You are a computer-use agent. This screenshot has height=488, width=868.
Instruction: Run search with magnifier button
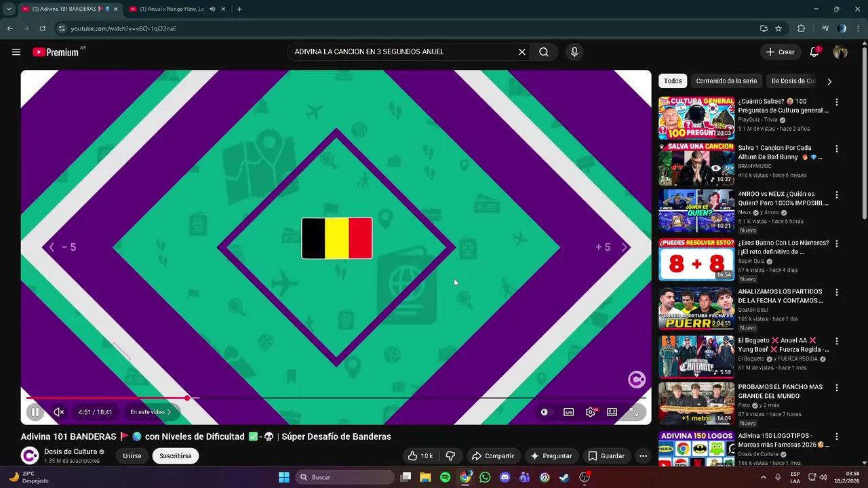tap(544, 52)
